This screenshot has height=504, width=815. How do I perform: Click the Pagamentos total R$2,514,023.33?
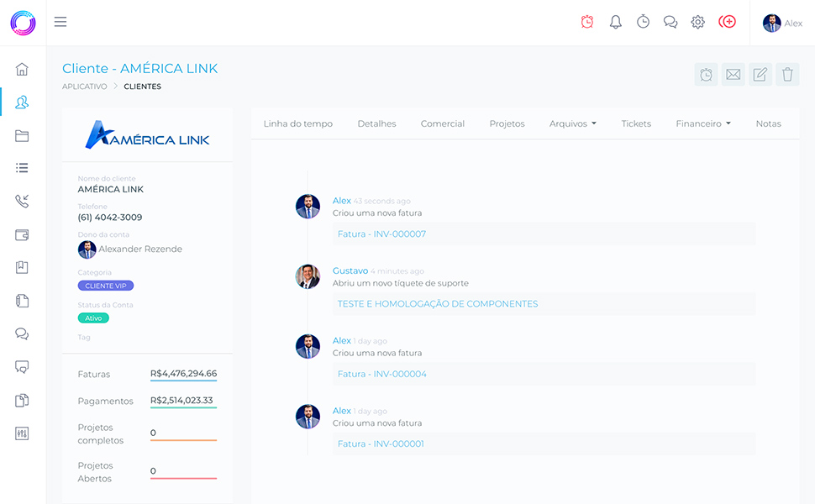pyautogui.click(x=181, y=400)
